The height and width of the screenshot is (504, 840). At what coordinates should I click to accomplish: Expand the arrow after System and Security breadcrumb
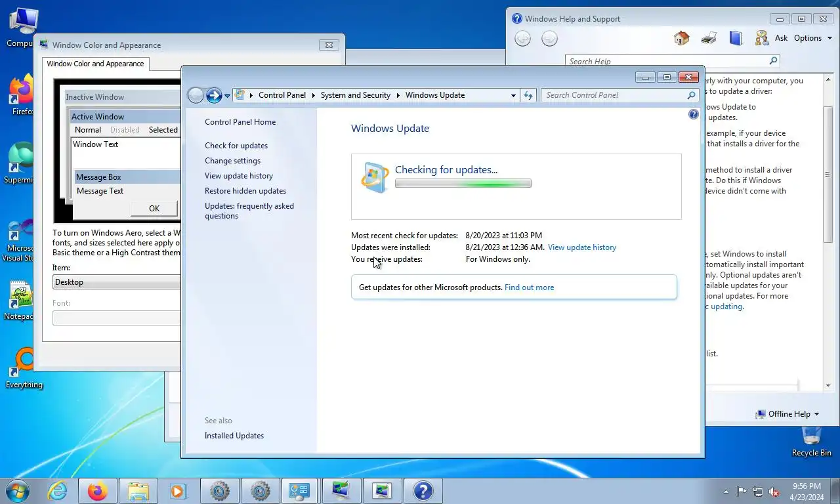pyautogui.click(x=398, y=95)
